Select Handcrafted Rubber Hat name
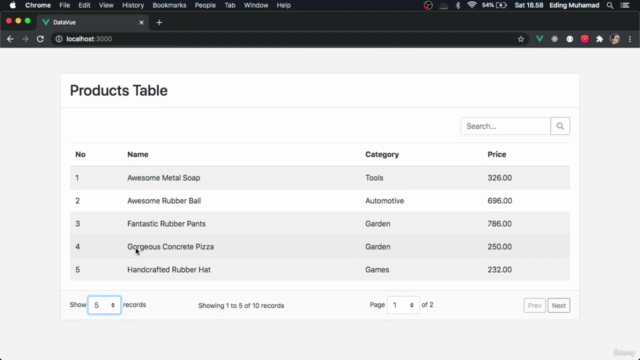Viewport: 640px width, 360px height. [169, 269]
